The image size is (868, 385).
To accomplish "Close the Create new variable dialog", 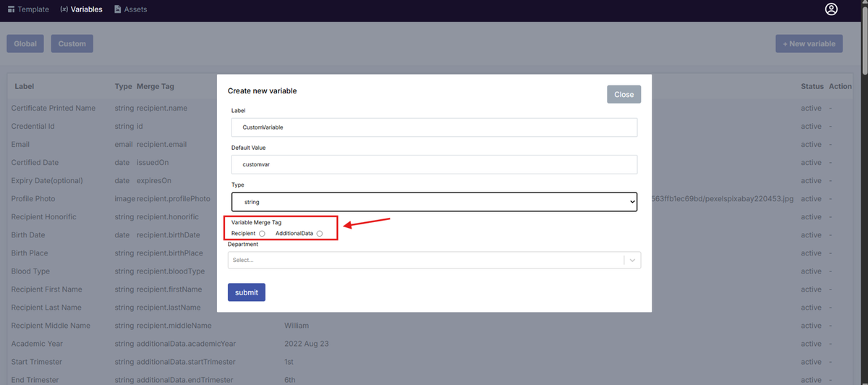I will 624,94.
